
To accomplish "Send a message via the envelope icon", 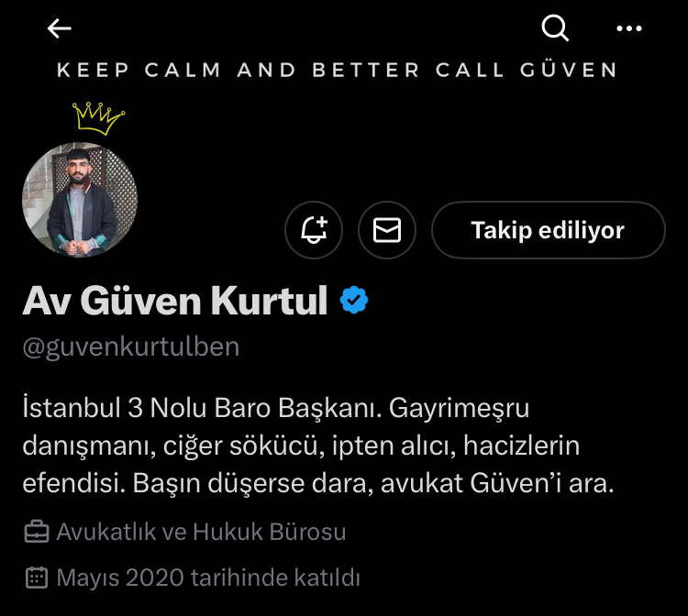I will click(386, 230).
